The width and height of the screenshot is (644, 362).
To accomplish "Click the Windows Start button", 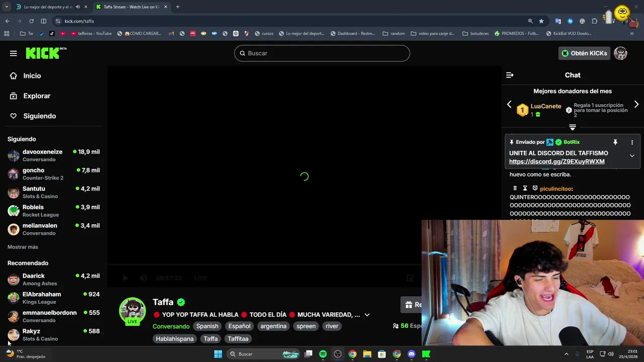I will (x=218, y=354).
